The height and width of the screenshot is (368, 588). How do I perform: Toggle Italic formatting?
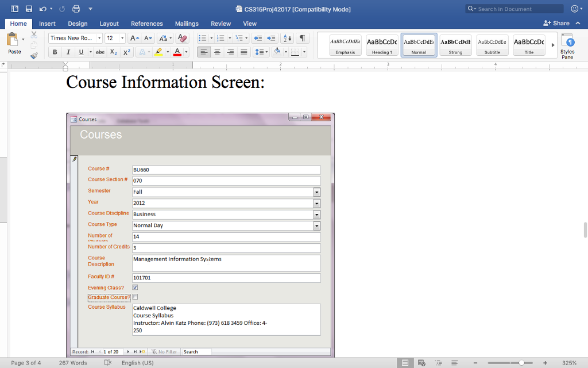click(x=68, y=52)
